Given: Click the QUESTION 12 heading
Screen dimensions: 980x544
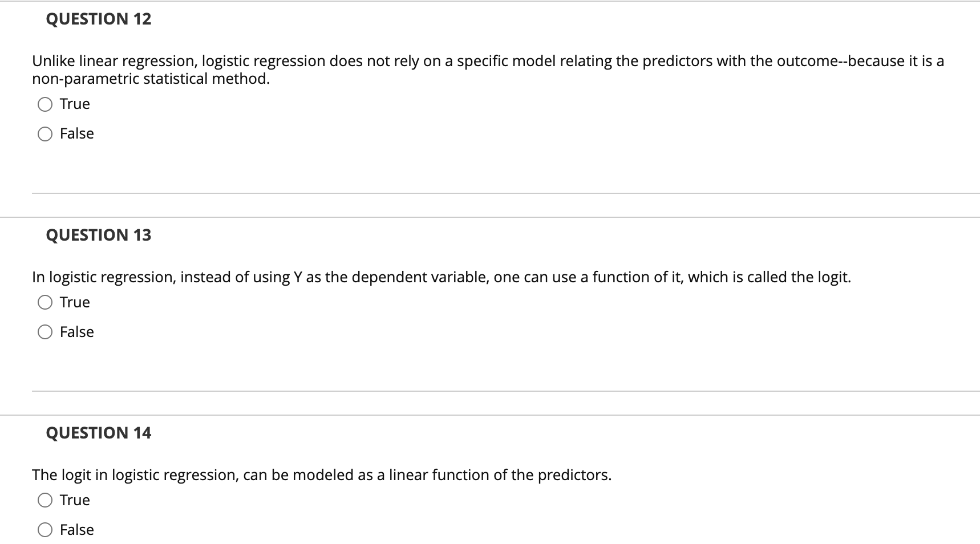Looking at the screenshot, I should (98, 19).
